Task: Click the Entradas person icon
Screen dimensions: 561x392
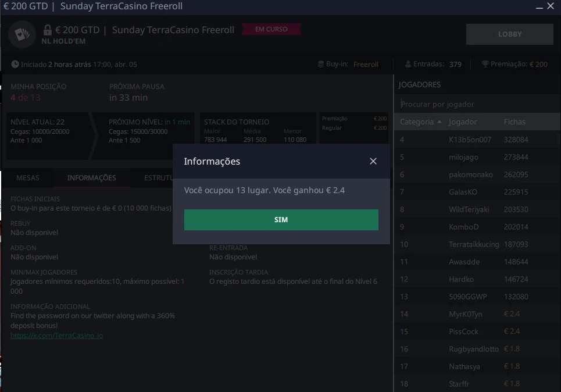Action: (x=407, y=64)
